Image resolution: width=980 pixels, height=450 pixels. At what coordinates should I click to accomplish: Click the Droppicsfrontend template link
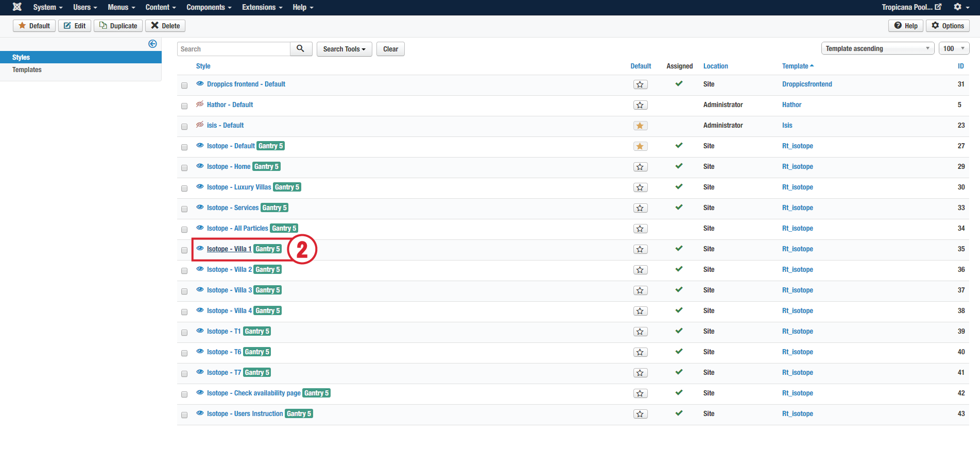[807, 84]
